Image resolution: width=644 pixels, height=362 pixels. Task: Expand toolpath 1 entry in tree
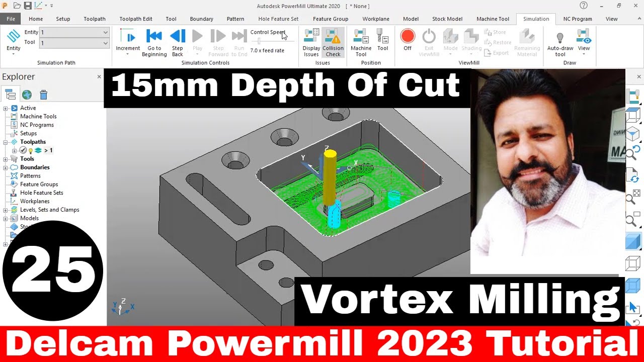point(14,151)
